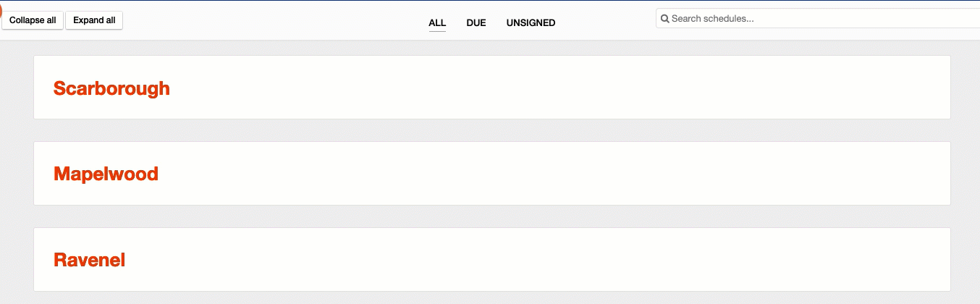This screenshot has width=980, height=304.
Task: Show the UNSIGNED schedules tab
Action: point(531,22)
